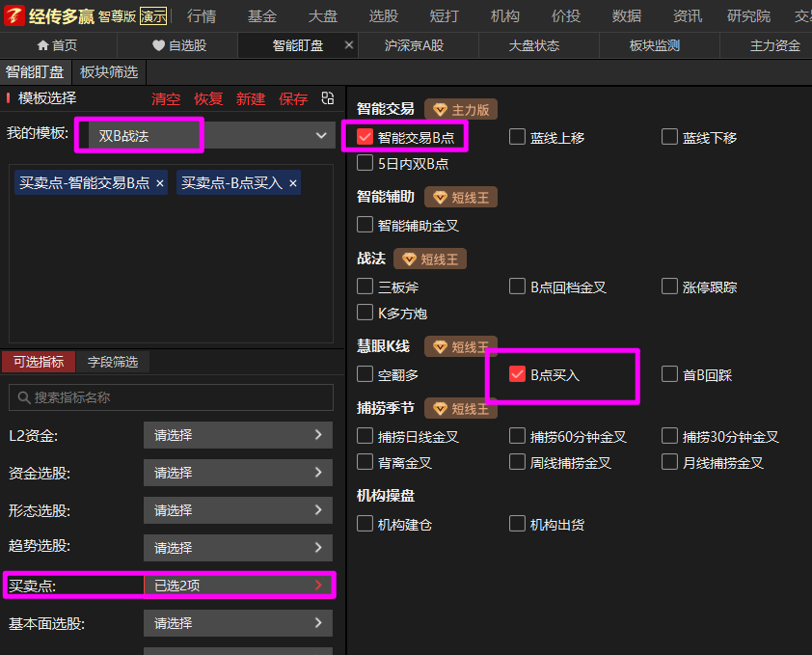Click the home icon on 首页 tab
This screenshot has height=655, width=812.
[42, 45]
